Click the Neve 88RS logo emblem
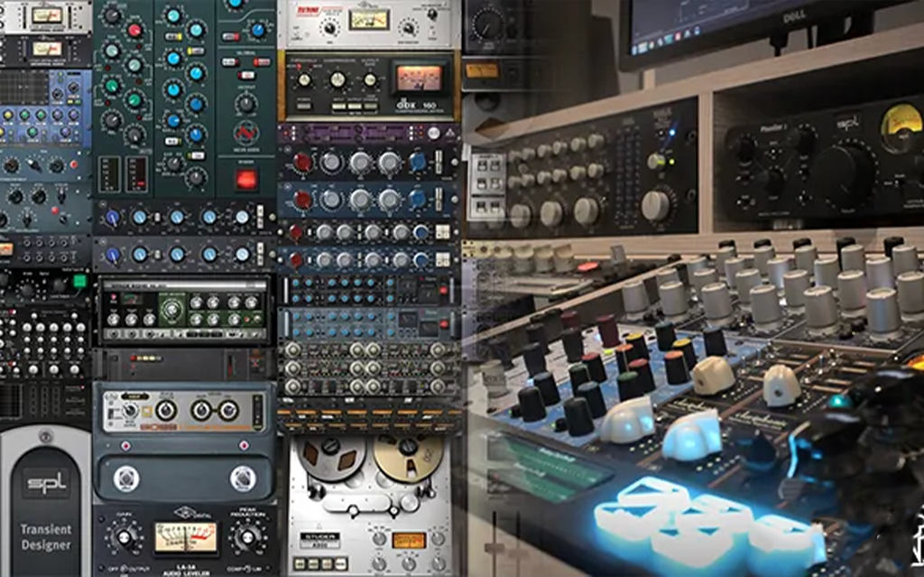 click(246, 134)
